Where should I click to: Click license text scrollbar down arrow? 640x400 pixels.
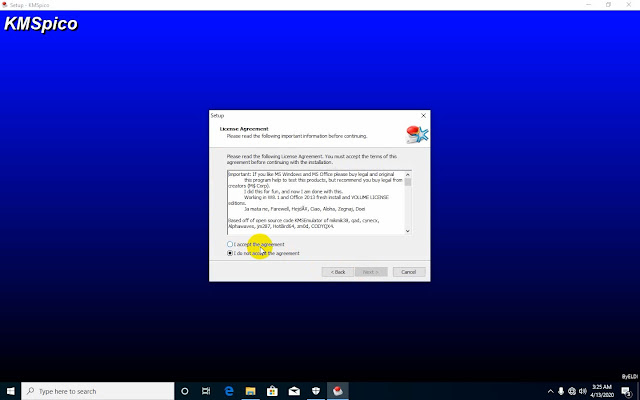(407, 231)
